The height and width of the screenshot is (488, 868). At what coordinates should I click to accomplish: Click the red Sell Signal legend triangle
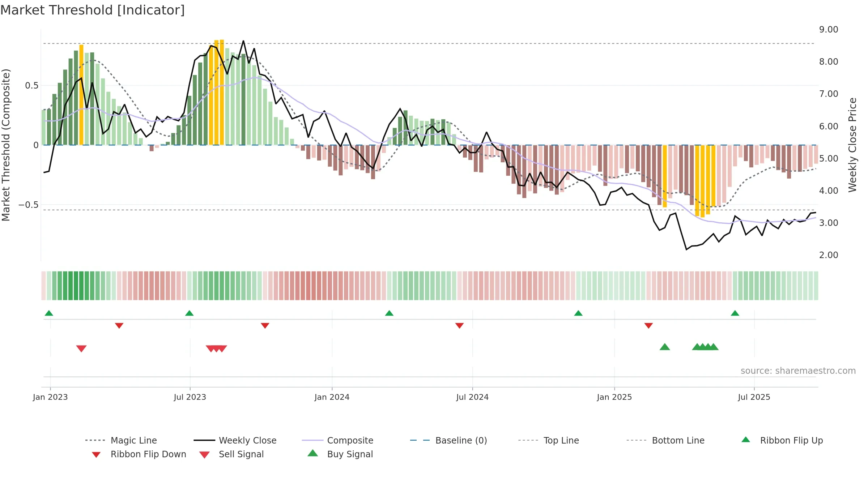pos(204,455)
